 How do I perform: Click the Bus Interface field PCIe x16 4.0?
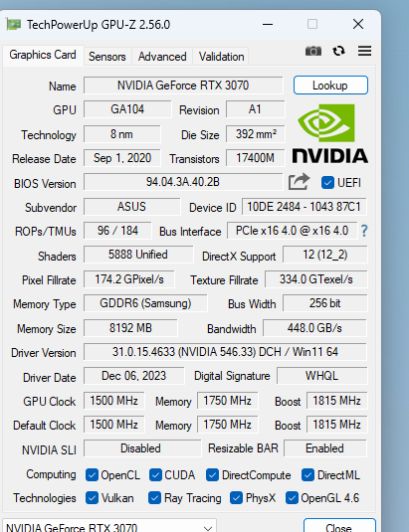[292, 231]
